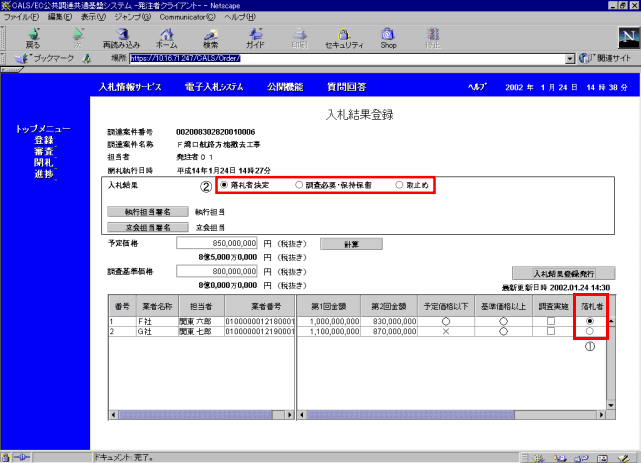Select F社 as 落札者 radio button
Viewport: 641px width, 463px height.
[589, 321]
